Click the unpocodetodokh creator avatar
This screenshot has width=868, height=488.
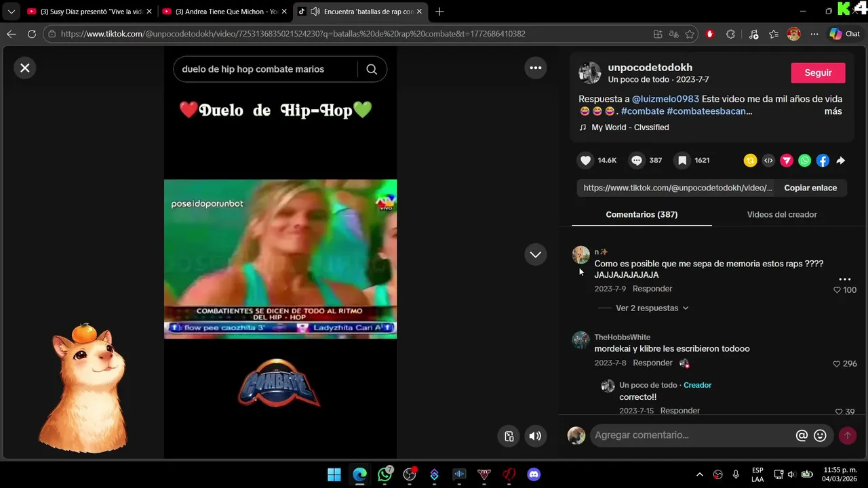tap(589, 73)
